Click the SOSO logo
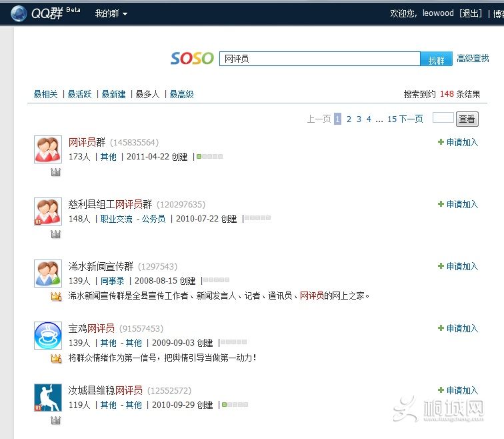Image resolution: width=504 pixels, height=439 pixels. pyautogui.click(x=192, y=59)
